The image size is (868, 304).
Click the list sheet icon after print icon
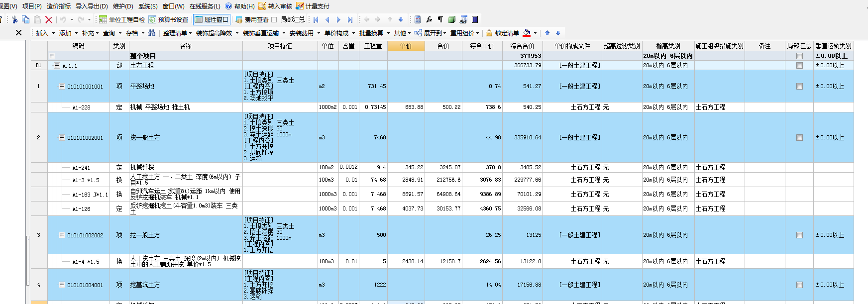[475, 19]
